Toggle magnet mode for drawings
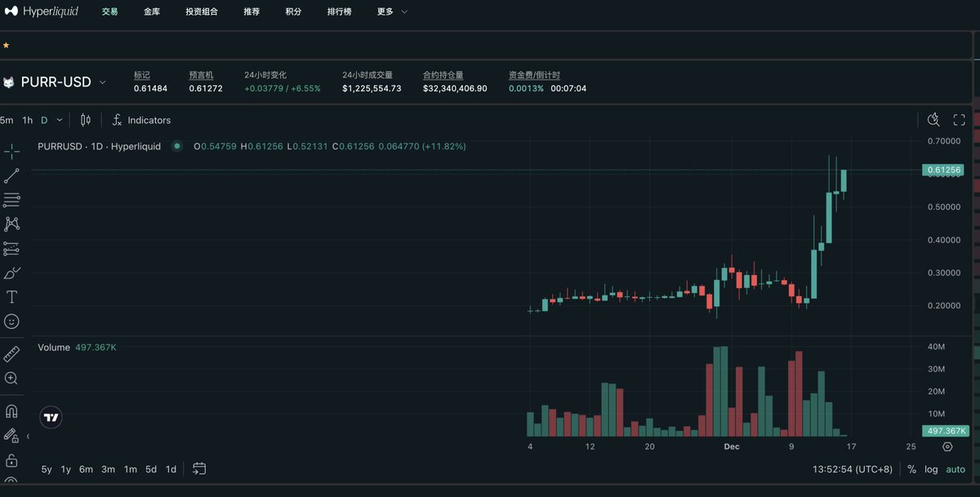The width and height of the screenshot is (980, 497). tap(11, 411)
